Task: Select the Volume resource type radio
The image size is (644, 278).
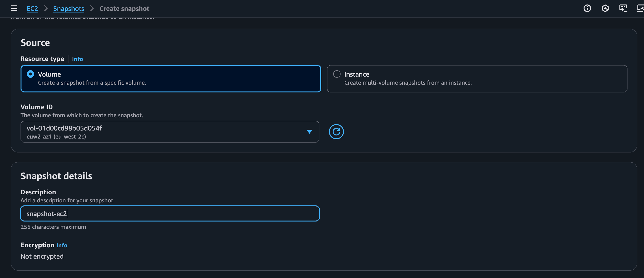Action: (30, 74)
